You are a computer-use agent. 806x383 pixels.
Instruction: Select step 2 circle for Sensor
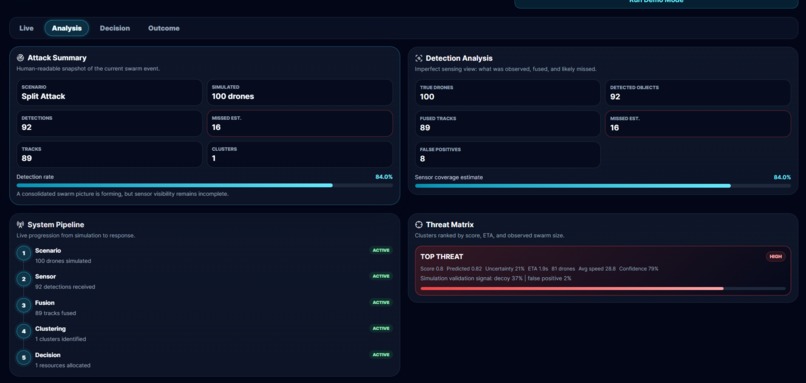(x=24, y=279)
